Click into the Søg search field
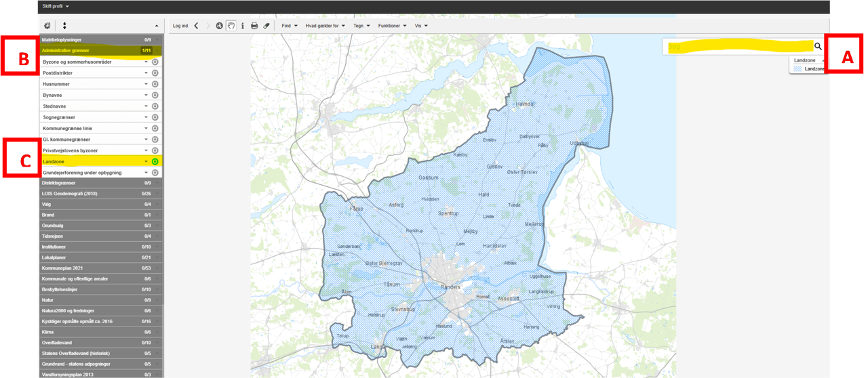This screenshot has height=378, width=868. tap(738, 46)
